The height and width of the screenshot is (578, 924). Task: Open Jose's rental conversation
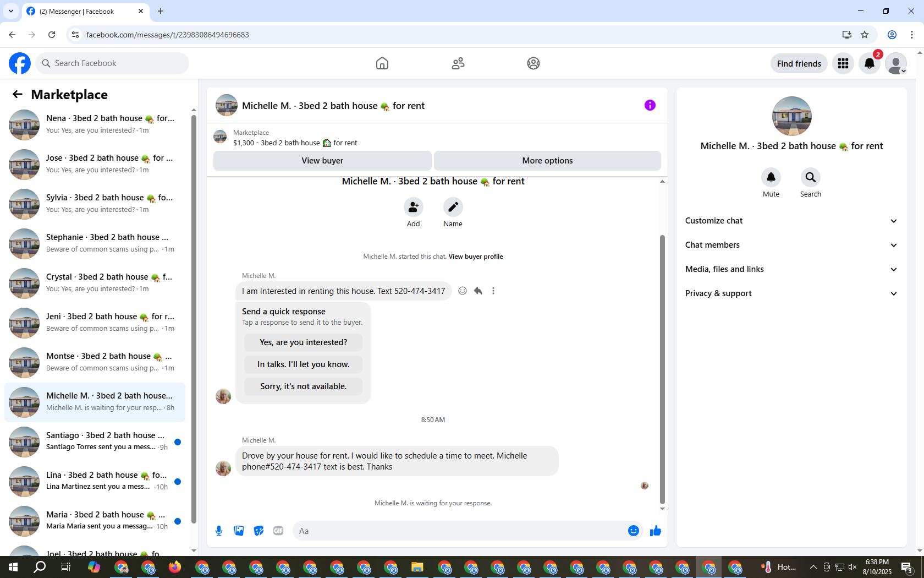(x=95, y=164)
